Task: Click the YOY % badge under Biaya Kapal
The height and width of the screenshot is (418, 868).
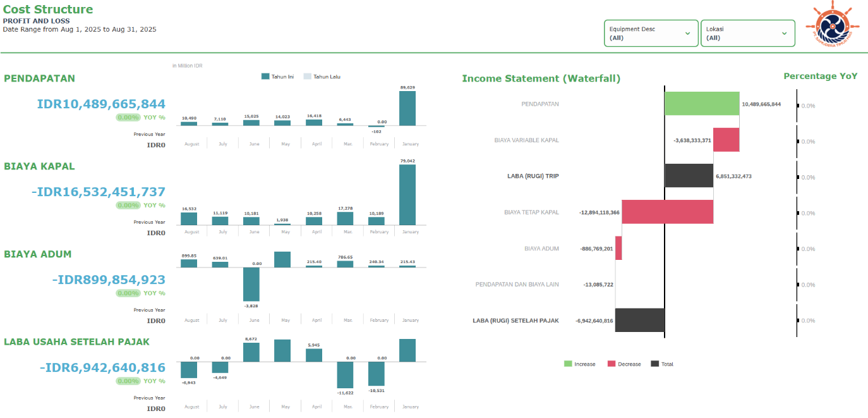Action: point(140,206)
